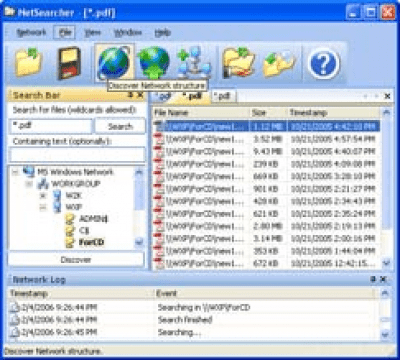Click the add network computers toolbar icon

(194, 63)
